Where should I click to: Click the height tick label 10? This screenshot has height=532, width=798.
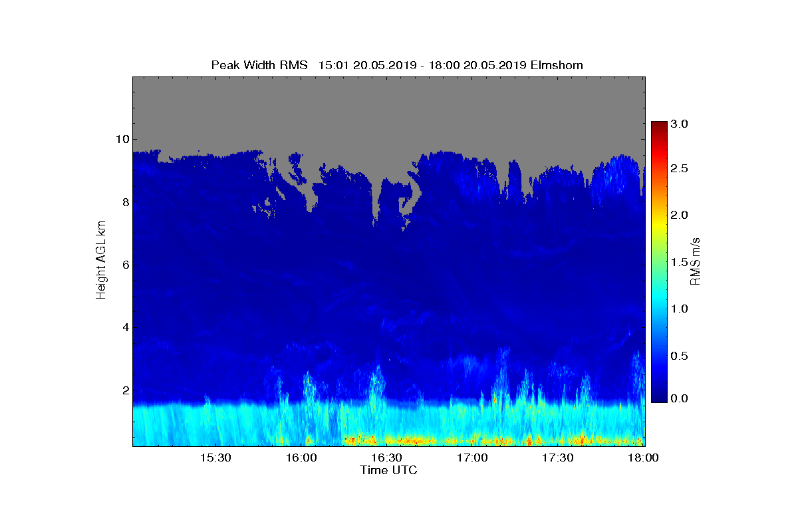point(122,139)
